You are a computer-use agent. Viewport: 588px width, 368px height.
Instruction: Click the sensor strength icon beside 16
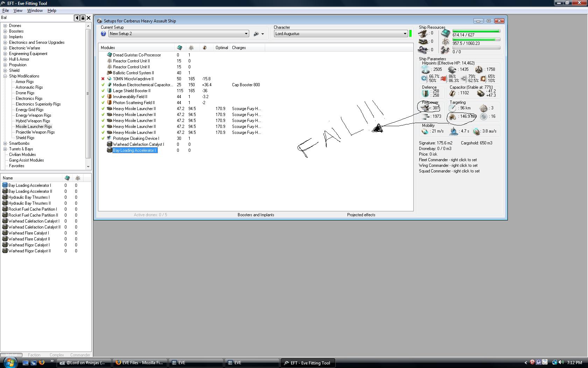[484, 116]
